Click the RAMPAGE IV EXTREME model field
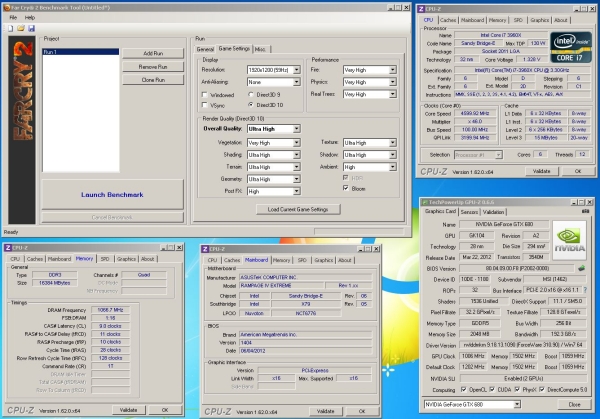The image size is (600, 419). [x=281, y=285]
